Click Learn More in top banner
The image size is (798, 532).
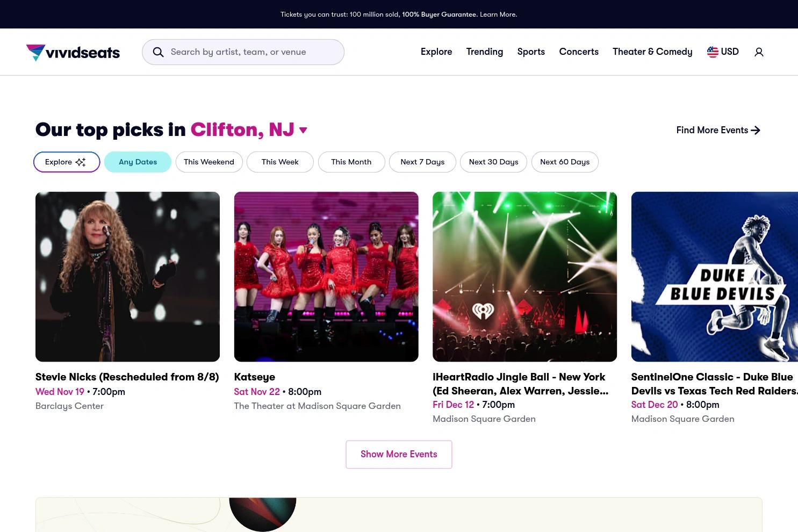tap(498, 15)
